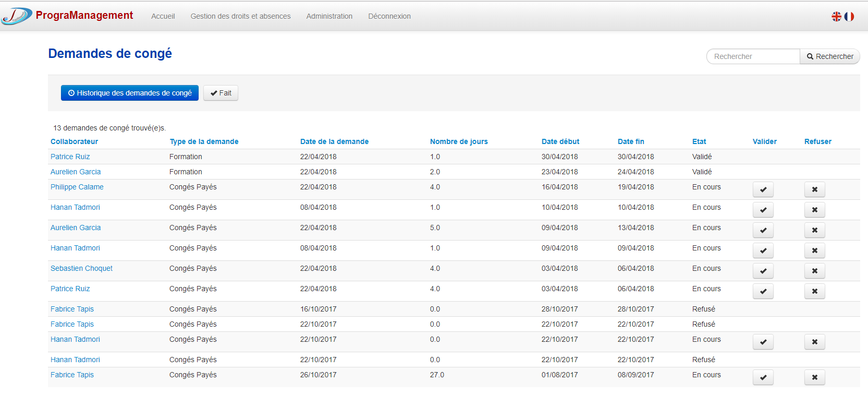The width and height of the screenshot is (868, 394).
Task: Click the PrograManagement logo icon
Action: click(17, 16)
